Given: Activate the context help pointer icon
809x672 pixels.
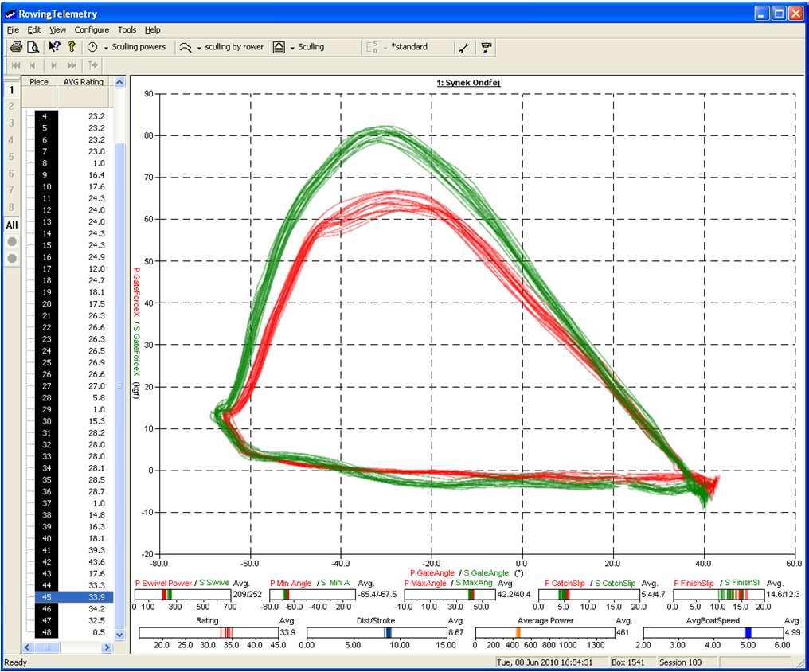Looking at the screenshot, I should 54,47.
